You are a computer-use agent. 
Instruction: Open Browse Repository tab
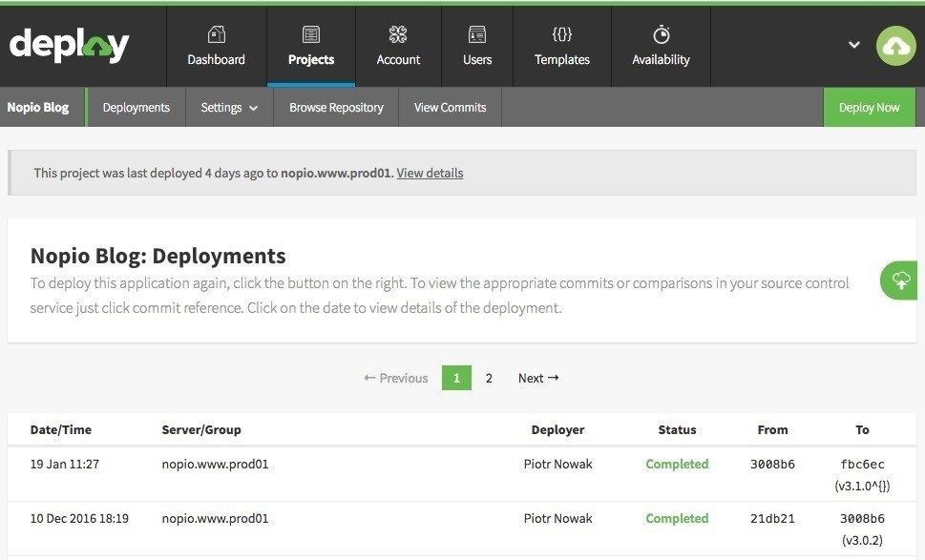pos(336,107)
